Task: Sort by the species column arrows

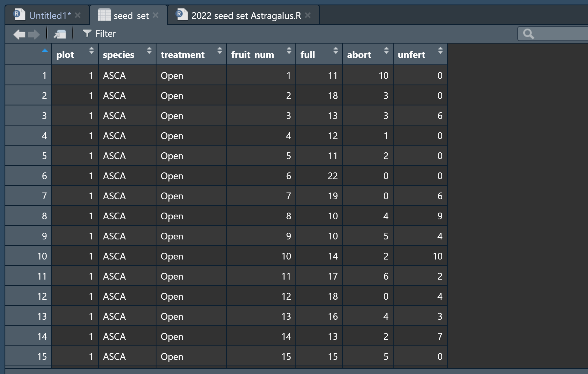Action: point(149,51)
